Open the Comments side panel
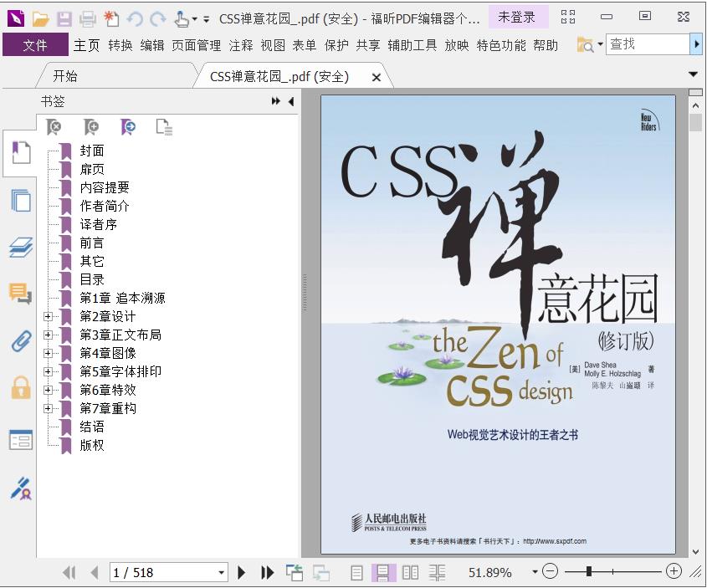707x588 pixels. click(x=21, y=294)
